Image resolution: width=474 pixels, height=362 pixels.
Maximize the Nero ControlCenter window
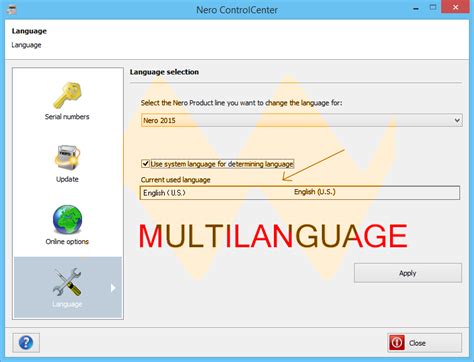[433, 7]
